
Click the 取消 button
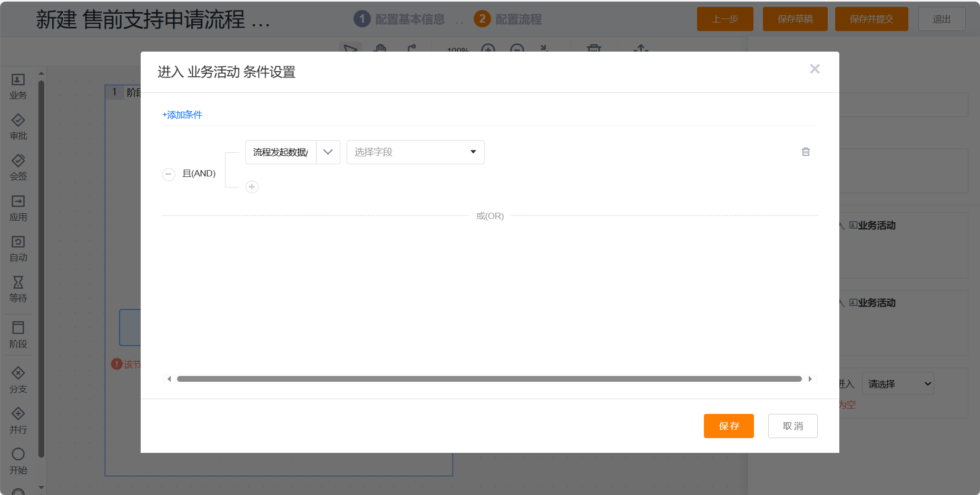(793, 426)
